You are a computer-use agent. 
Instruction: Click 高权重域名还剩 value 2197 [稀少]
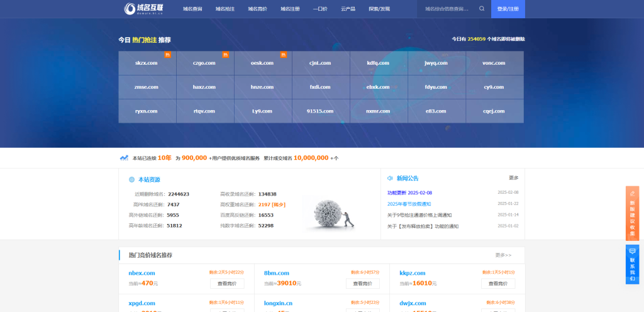[x=272, y=204]
